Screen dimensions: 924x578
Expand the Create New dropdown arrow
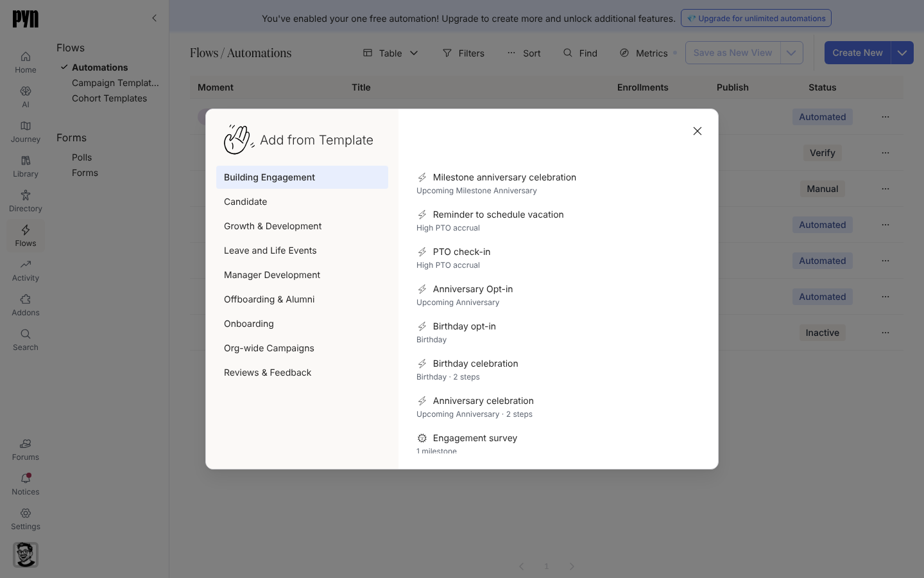pyautogui.click(x=902, y=53)
